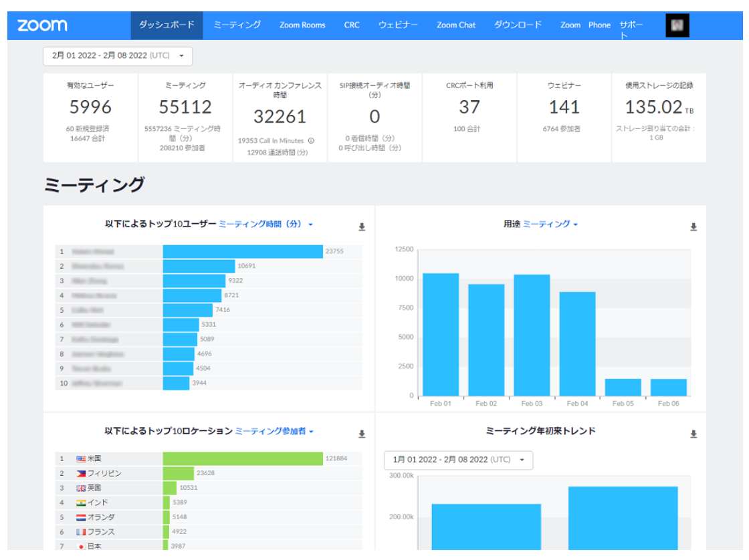Click the Feb 03 bar in usage chart
Image resolution: width=749 pixels, height=560 pixels.
[532, 335]
